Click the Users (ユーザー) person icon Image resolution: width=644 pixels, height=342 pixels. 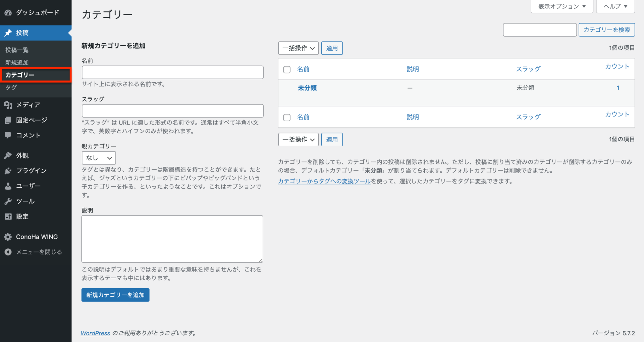coord(8,186)
